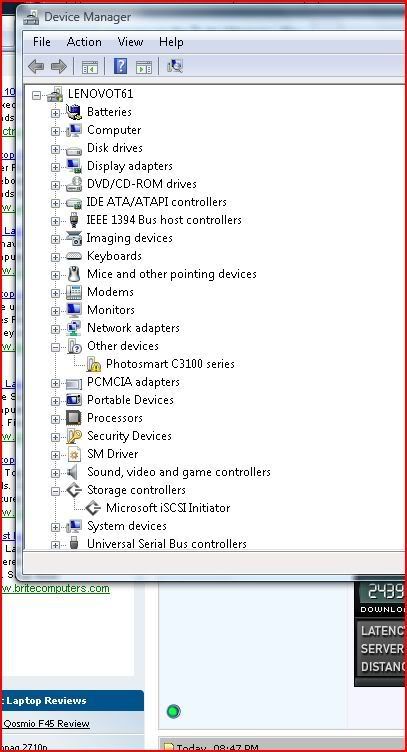
Task: Click the Network adapters icon
Action: tap(74, 328)
